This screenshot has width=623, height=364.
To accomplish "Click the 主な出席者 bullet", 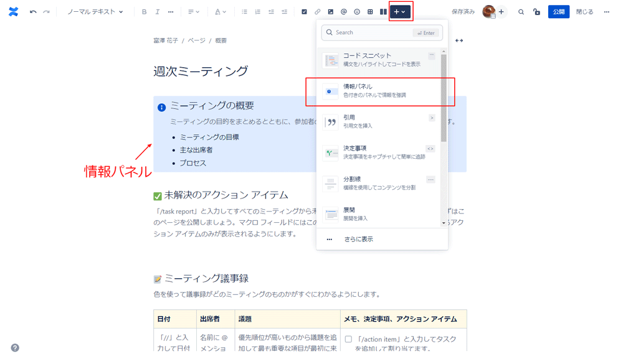I will (x=196, y=150).
